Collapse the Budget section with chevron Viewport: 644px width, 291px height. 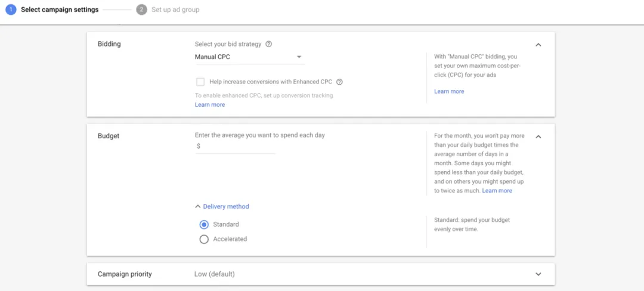click(x=538, y=137)
